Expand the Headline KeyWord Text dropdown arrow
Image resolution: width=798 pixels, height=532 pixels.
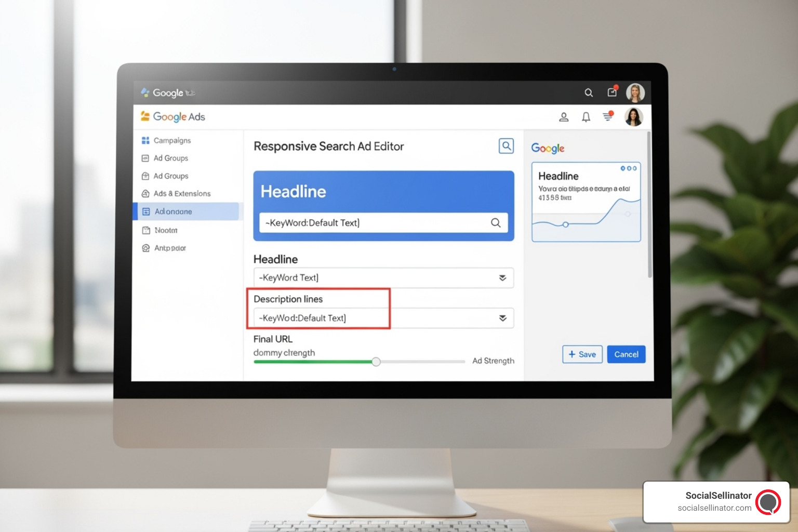(502, 278)
